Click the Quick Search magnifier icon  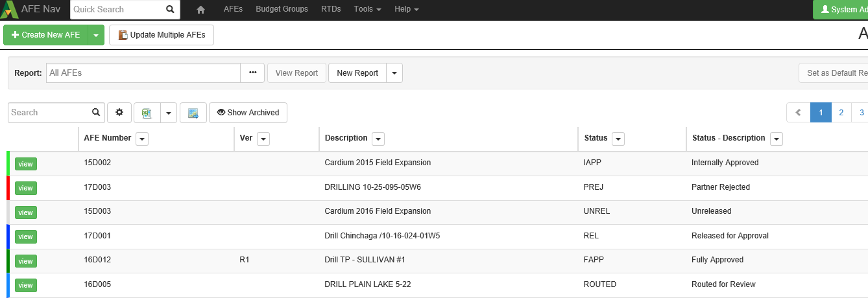(x=170, y=10)
